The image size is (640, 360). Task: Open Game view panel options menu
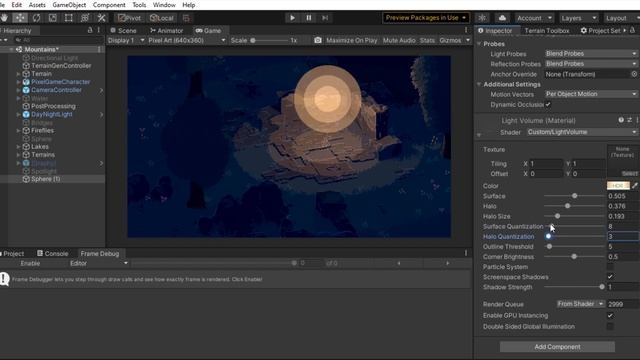click(466, 30)
